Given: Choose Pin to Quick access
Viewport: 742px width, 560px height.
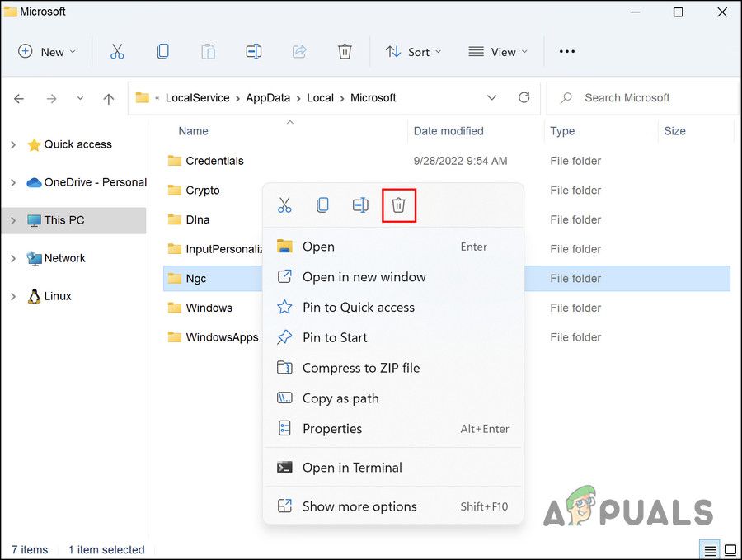Looking at the screenshot, I should [393, 308].
